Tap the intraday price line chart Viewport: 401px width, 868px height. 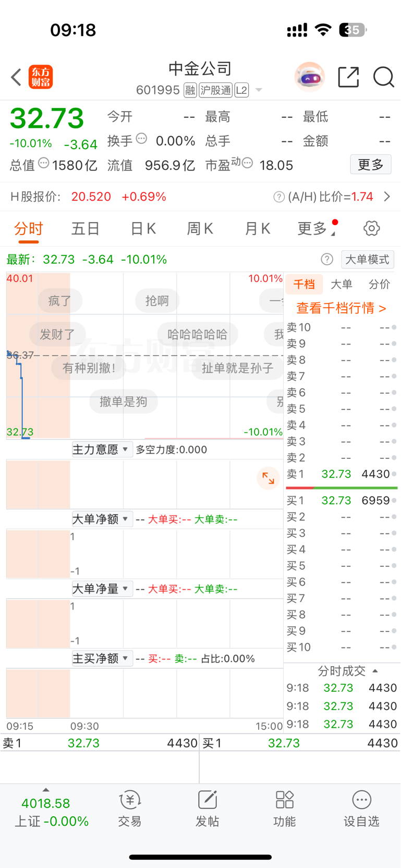pyautogui.click(x=145, y=356)
